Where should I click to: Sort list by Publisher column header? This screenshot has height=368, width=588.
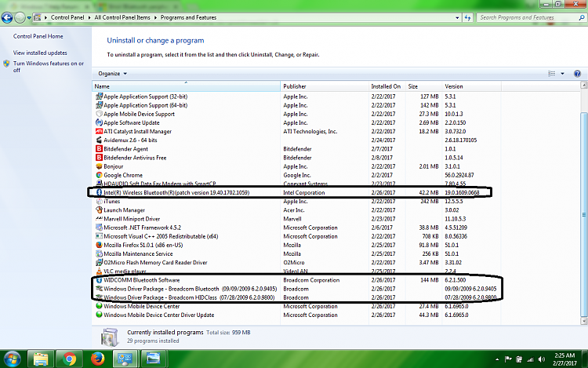click(325, 86)
